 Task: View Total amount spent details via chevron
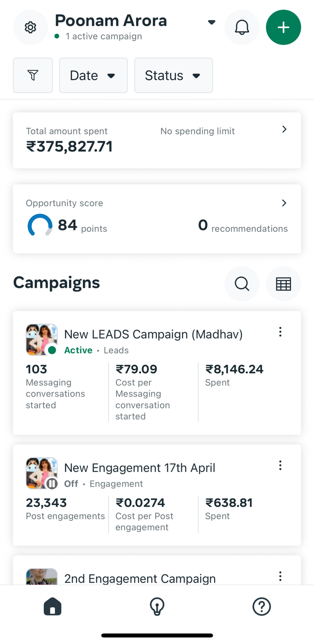click(284, 129)
